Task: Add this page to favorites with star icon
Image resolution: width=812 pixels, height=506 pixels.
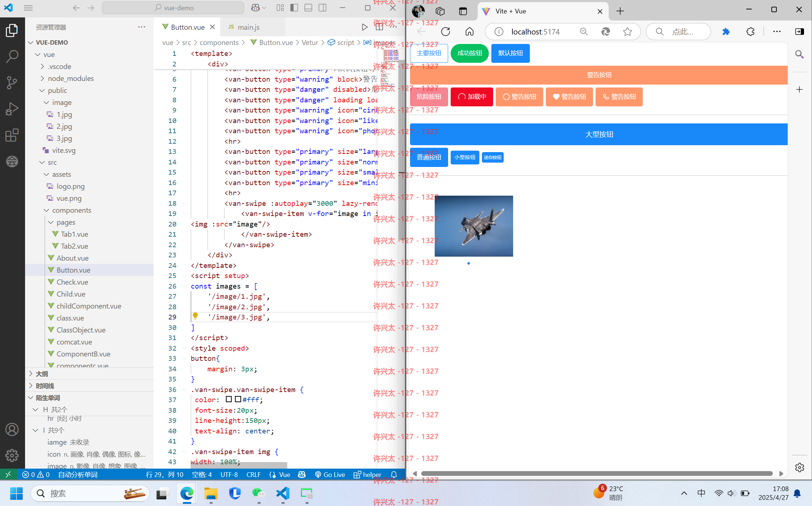Action: [x=628, y=32]
